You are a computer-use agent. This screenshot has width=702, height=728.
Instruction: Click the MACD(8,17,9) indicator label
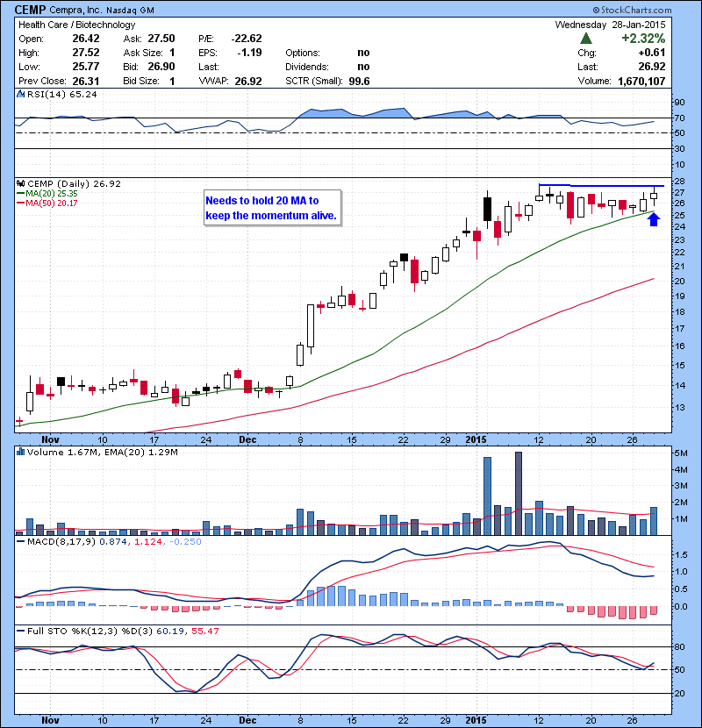pos(61,541)
